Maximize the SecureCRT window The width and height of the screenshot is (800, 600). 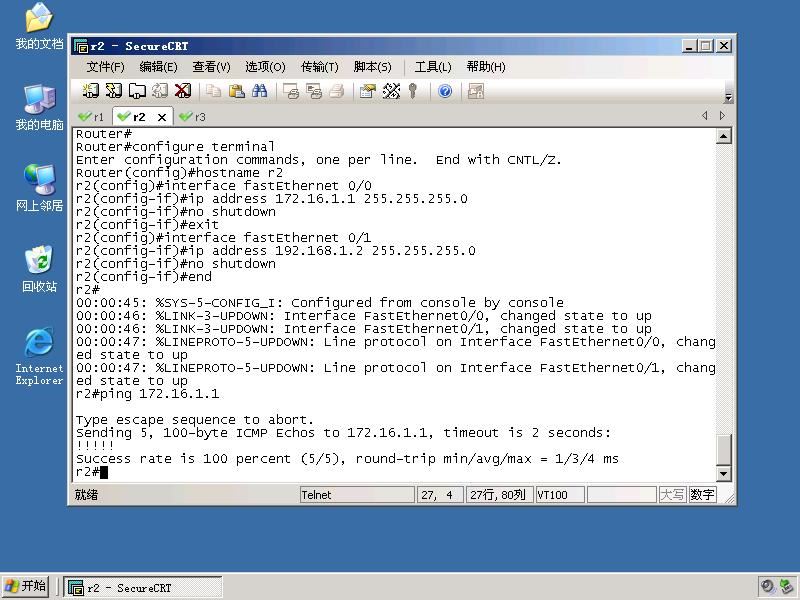(706, 46)
